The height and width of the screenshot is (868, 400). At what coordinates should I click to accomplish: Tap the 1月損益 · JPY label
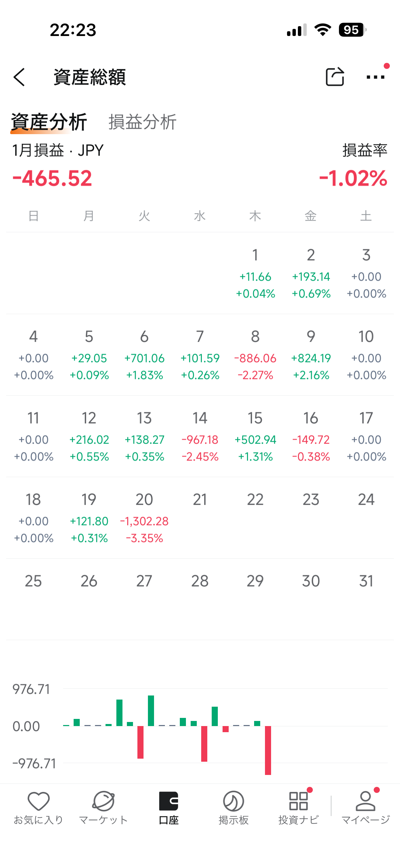coord(58,150)
